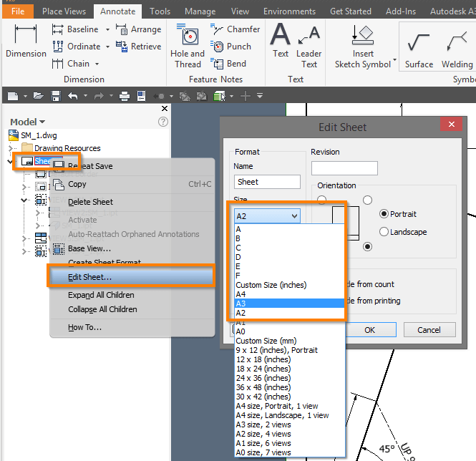Open the New file dropdown arrow
The height and width of the screenshot is (461, 476).
point(25,96)
